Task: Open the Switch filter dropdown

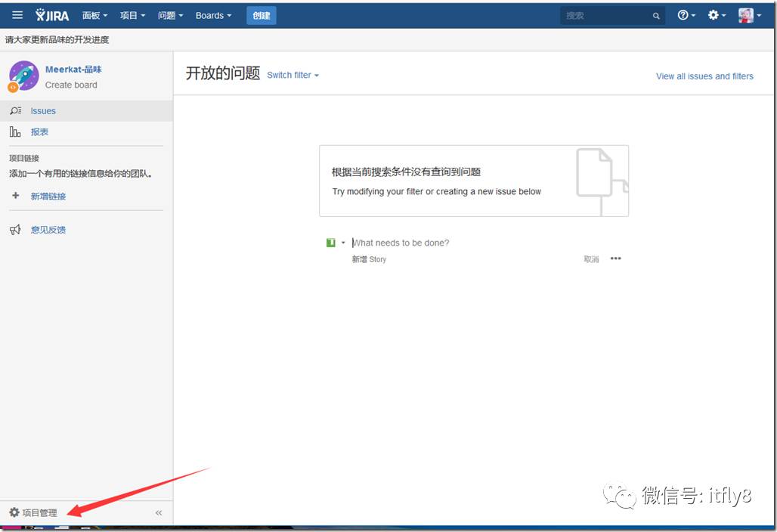Action: (x=293, y=76)
